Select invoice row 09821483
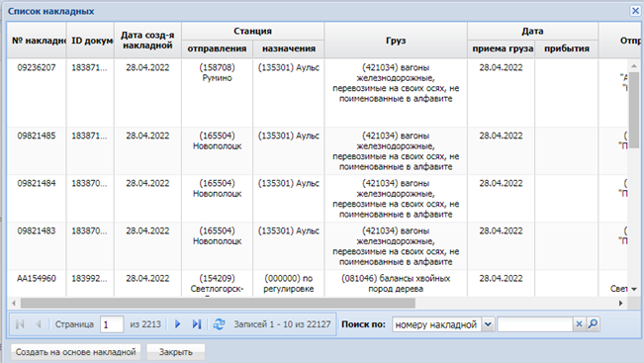644x363 pixels. tap(318, 246)
